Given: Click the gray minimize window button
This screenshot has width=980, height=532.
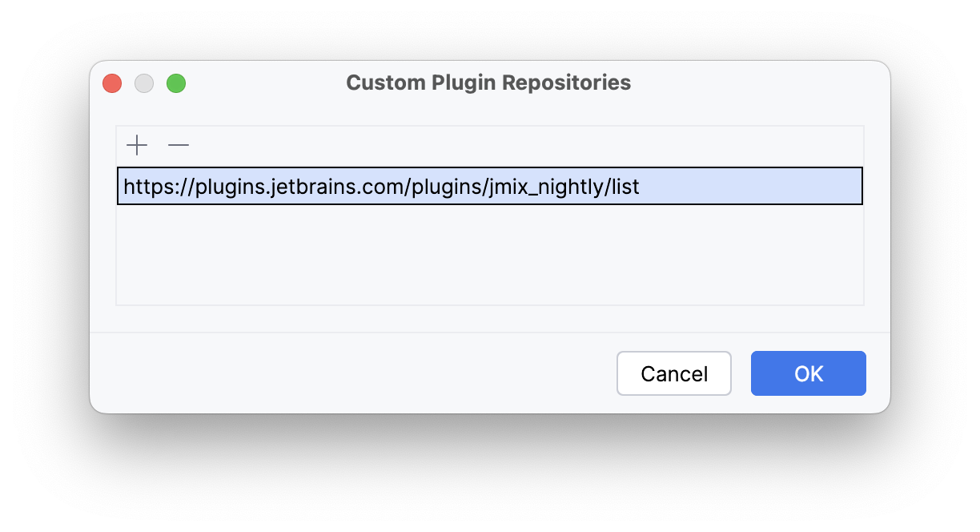Looking at the screenshot, I should (x=144, y=83).
